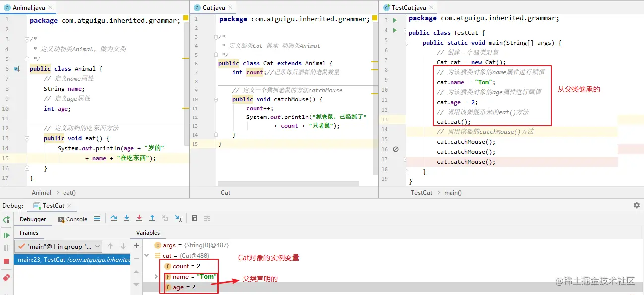This screenshot has height=295, width=644.
Task: Click the Step Over icon in debug toolbar
Action: pos(113,218)
